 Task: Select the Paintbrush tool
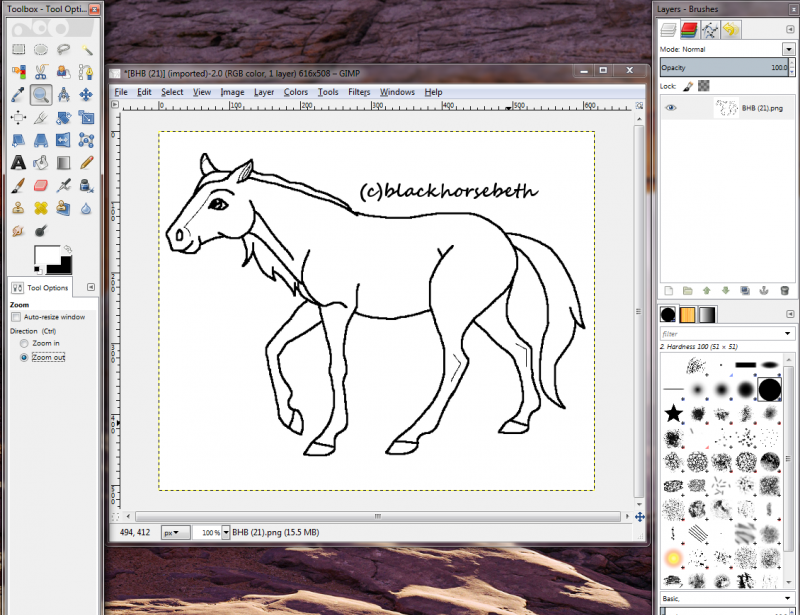(x=18, y=185)
